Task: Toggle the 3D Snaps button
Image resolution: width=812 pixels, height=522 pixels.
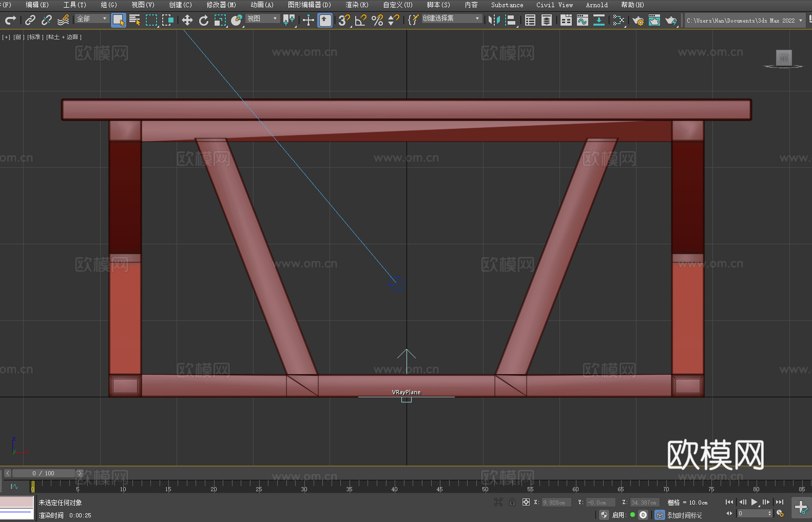Action: click(344, 20)
